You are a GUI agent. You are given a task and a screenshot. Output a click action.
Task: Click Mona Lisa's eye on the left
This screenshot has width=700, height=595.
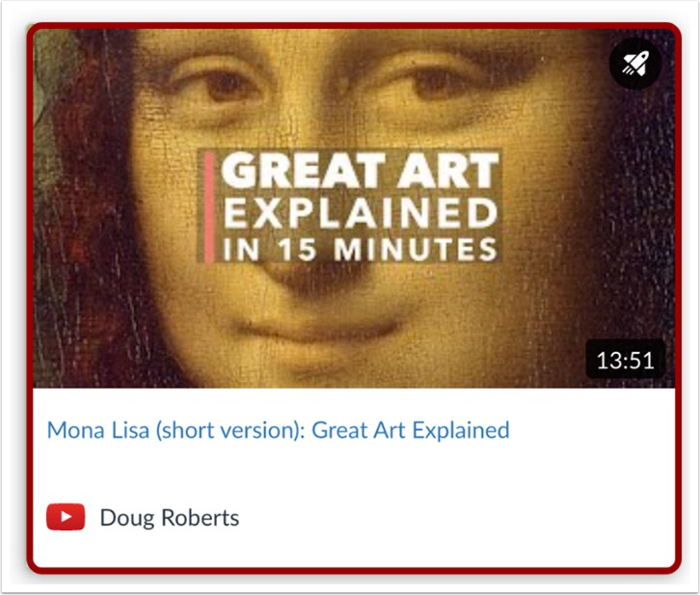pyautogui.click(x=224, y=86)
